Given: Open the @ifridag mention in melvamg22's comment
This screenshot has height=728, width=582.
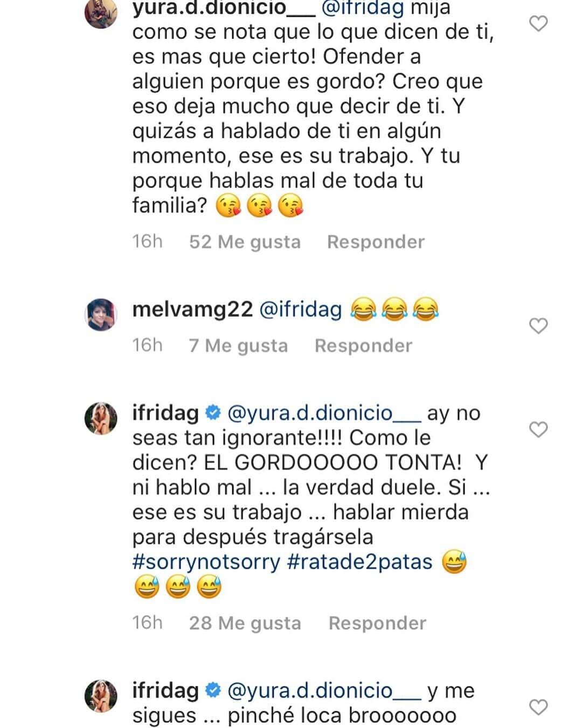Looking at the screenshot, I should click(x=301, y=310).
